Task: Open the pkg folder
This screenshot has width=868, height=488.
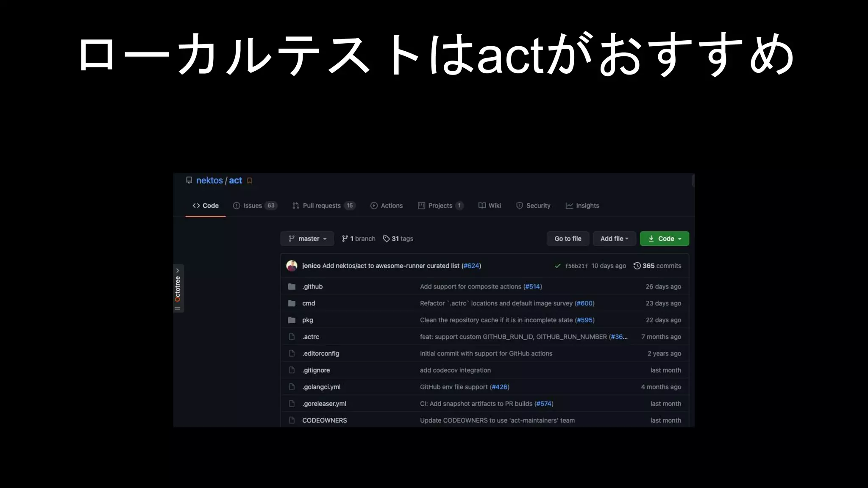Action: (x=308, y=320)
